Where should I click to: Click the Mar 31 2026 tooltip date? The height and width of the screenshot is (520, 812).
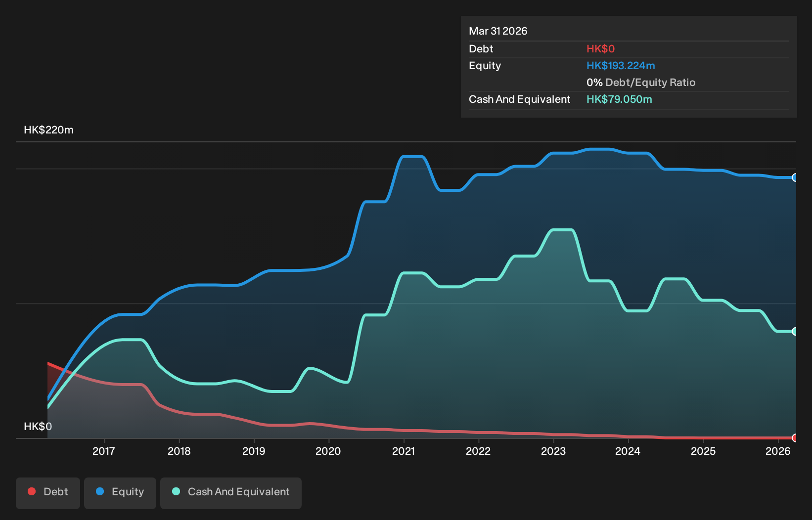(498, 31)
